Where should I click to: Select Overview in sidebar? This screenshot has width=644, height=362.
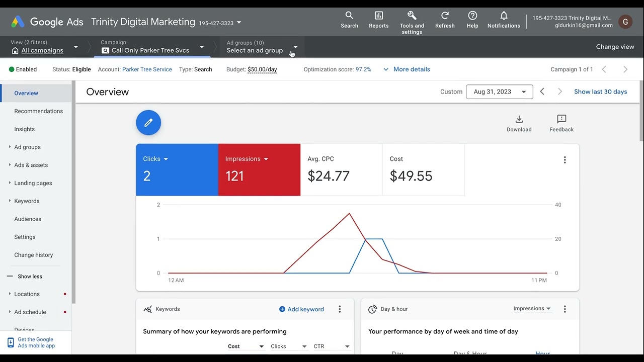(36, 93)
